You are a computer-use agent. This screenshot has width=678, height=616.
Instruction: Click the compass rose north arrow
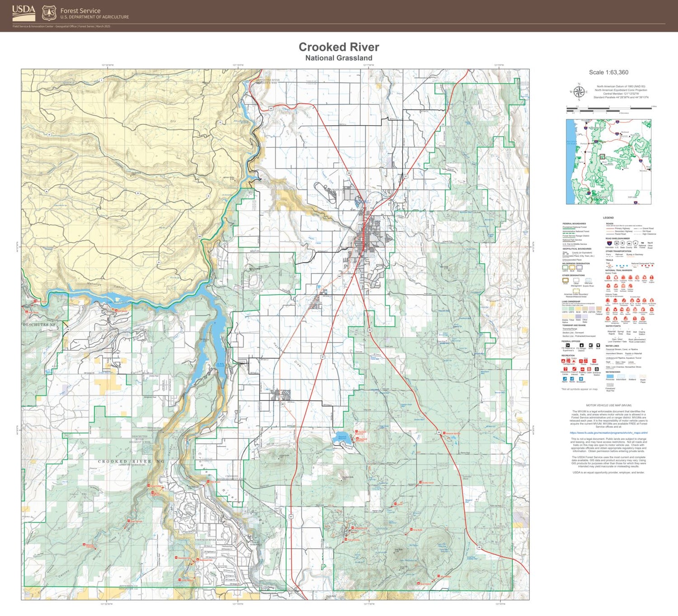pyautogui.click(x=579, y=93)
